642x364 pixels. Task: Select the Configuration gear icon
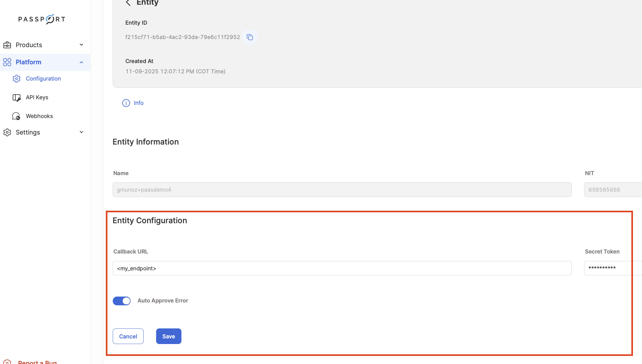(x=17, y=79)
